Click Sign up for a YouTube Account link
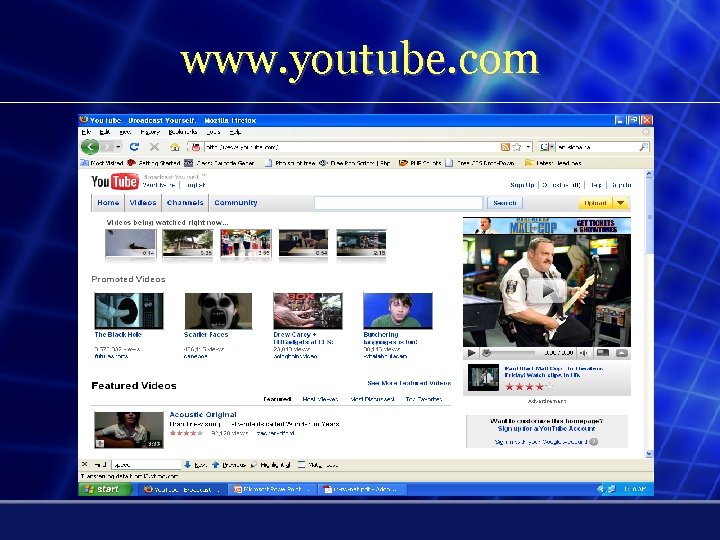 (x=546, y=428)
